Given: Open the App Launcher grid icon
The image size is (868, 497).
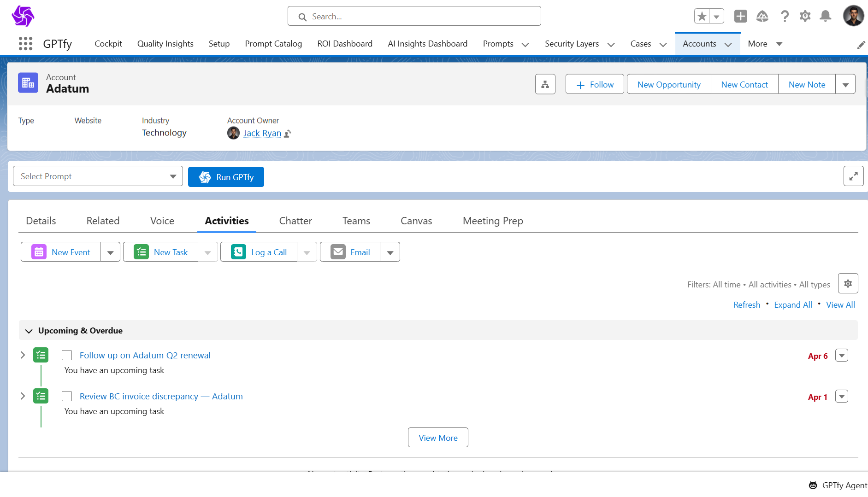Looking at the screenshot, I should coord(25,44).
